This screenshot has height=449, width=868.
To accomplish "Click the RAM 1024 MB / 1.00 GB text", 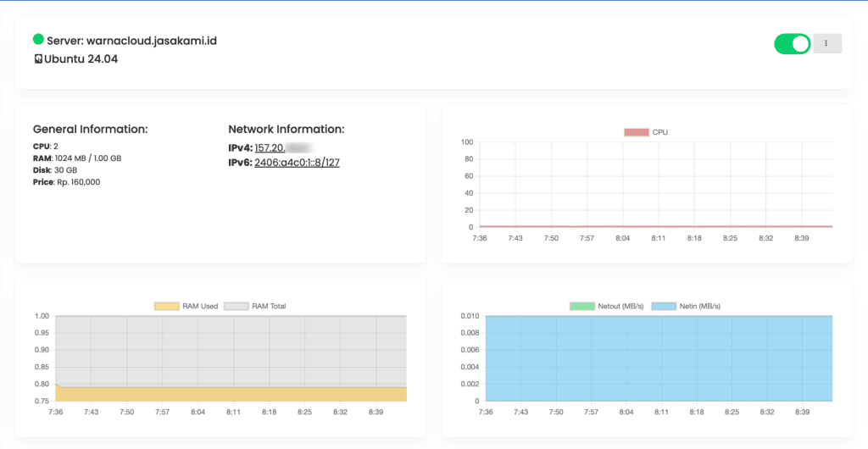I will [x=77, y=158].
